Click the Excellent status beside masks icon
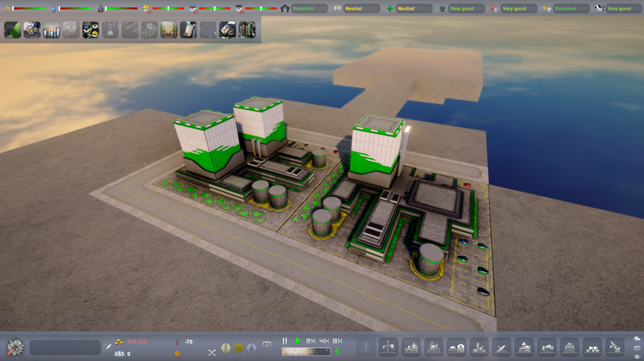 click(572, 8)
